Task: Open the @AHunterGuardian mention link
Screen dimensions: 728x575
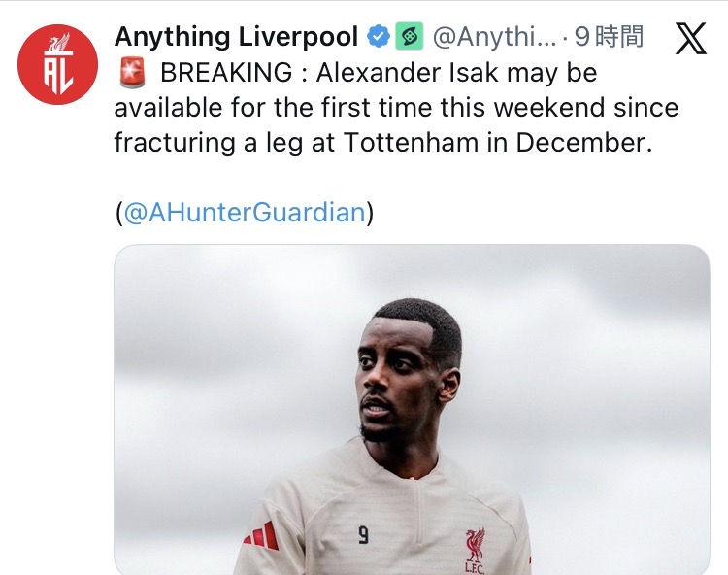Action: click(245, 213)
